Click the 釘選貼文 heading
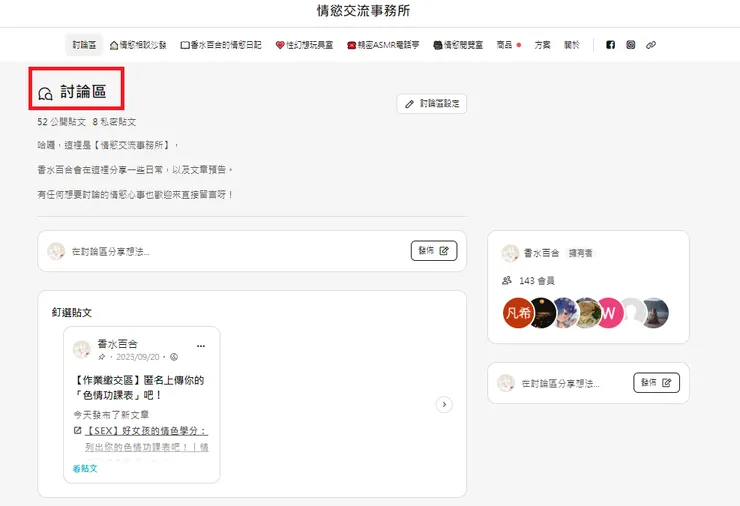The width and height of the screenshot is (740, 506). [x=72, y=312]
